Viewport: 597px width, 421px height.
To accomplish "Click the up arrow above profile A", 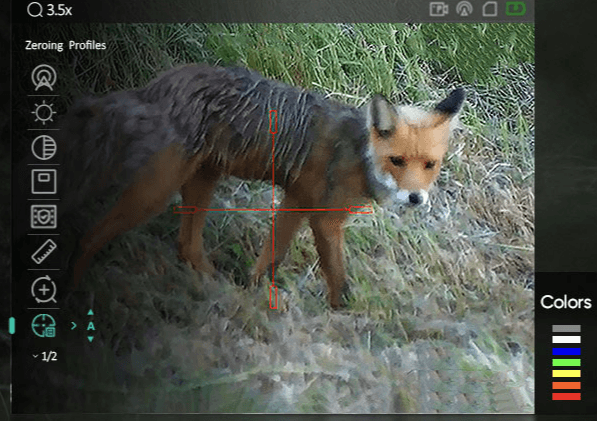I will click(90, 313).
